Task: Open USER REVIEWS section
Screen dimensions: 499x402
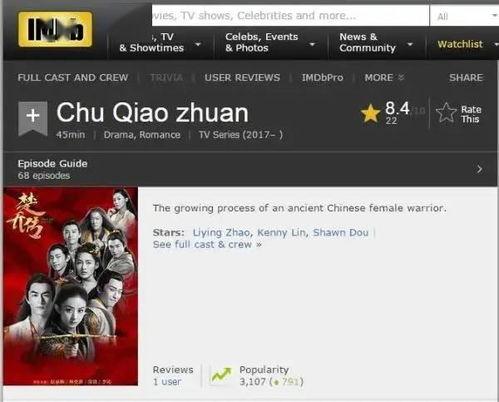Action: [x=242, y=78]
